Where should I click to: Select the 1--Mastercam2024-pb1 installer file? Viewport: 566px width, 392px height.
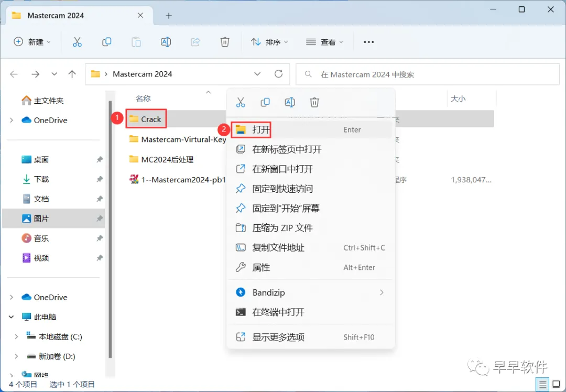coord(178,180)
